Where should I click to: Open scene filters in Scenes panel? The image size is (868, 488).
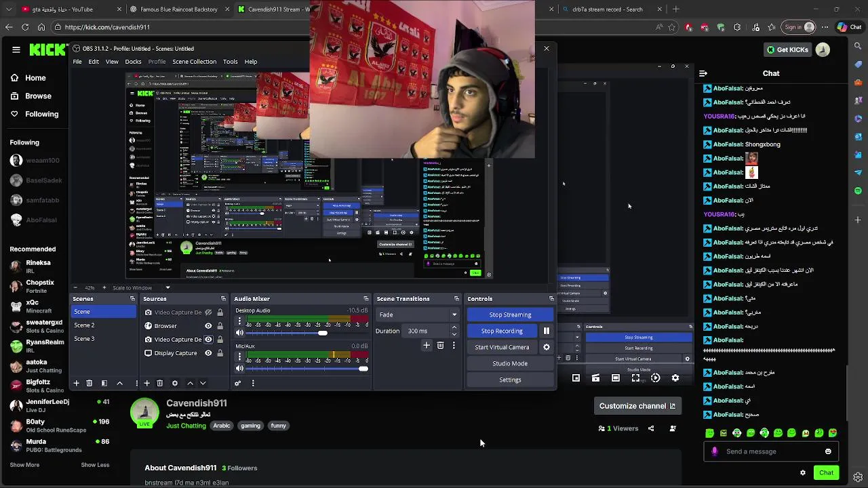[x=104, y=383]
